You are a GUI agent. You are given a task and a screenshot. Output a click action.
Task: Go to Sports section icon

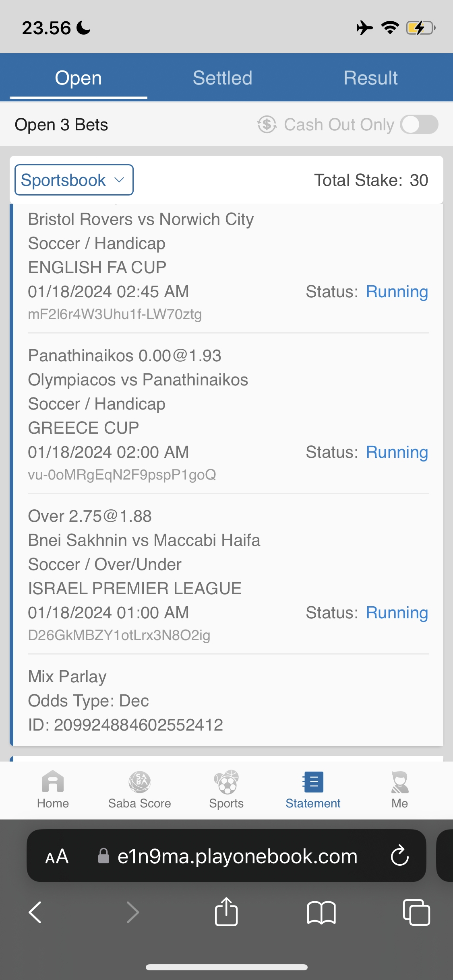(x=226, y=782)
